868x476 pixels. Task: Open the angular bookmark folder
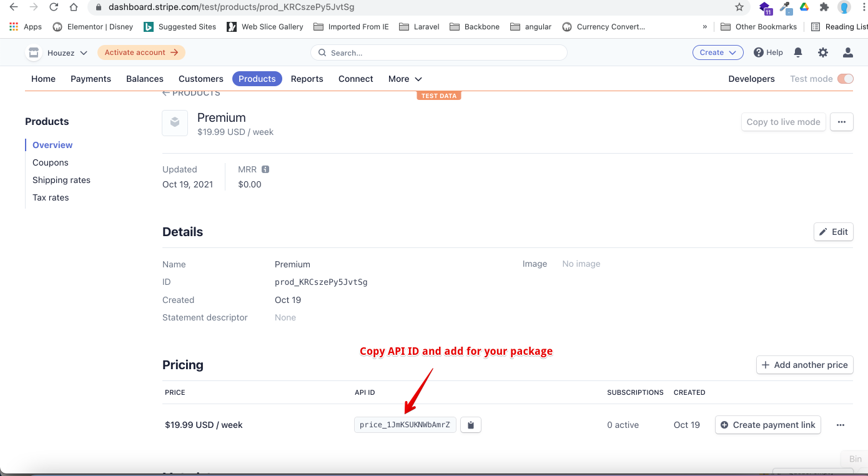pos(531,27)
